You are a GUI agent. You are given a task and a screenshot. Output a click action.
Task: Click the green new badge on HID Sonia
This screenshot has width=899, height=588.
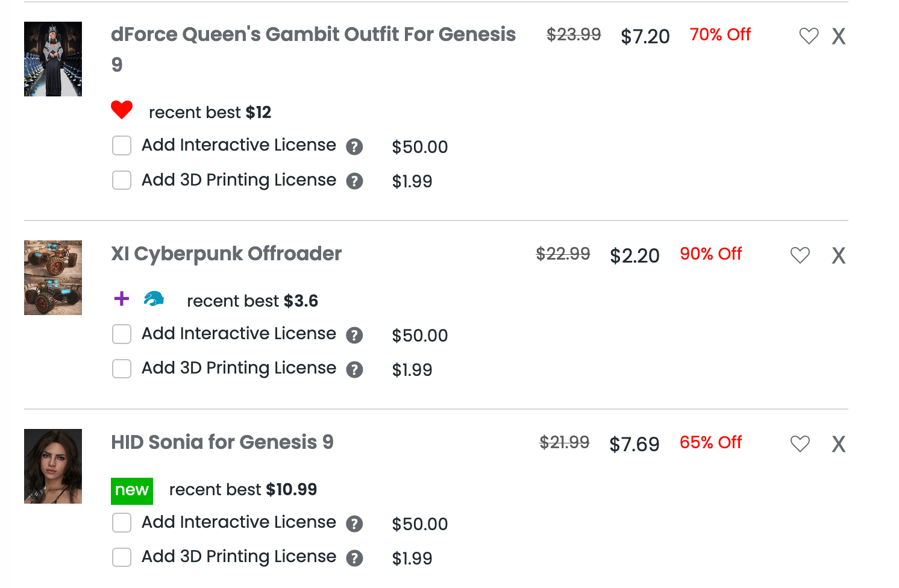click(x=132, y=490)
